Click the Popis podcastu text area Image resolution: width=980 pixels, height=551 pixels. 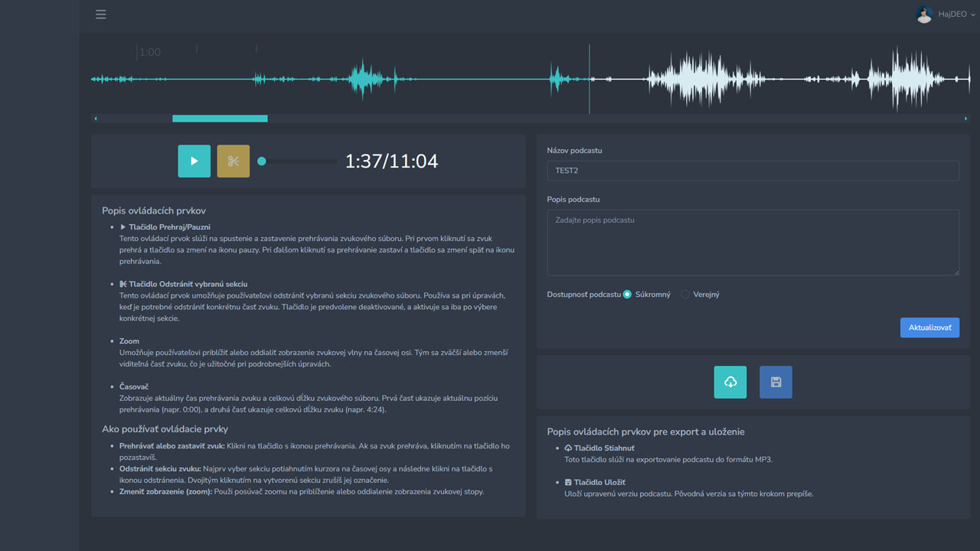pyautogui.click(x=753, y=243)
